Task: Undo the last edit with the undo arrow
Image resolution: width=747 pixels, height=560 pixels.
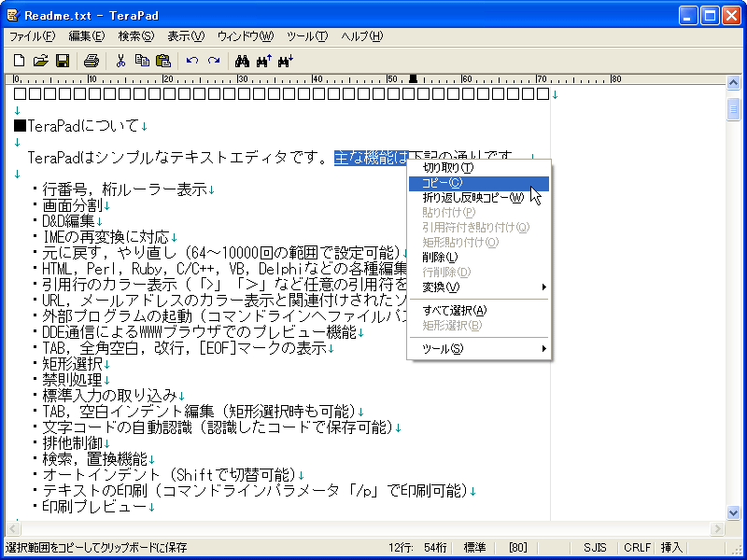Action: coord(192,61)
